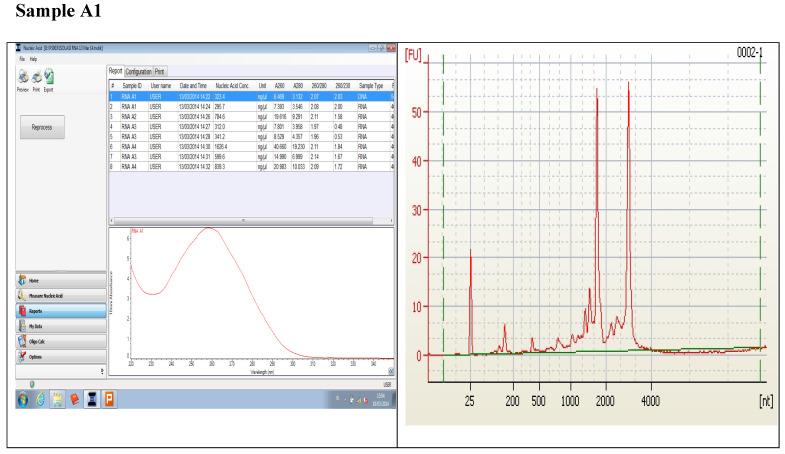
Task: Click the Unit column header
Action: click(x=262, y=86)
